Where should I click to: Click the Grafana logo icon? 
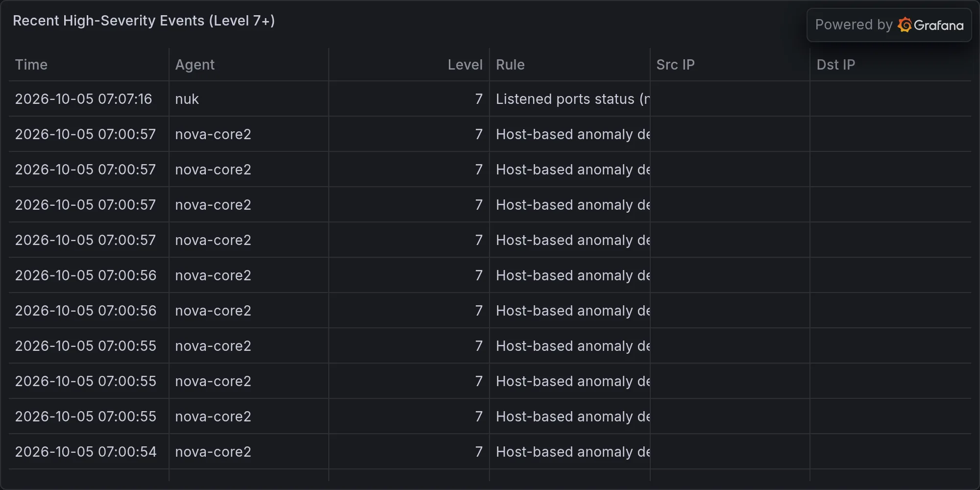coord(905,25)
